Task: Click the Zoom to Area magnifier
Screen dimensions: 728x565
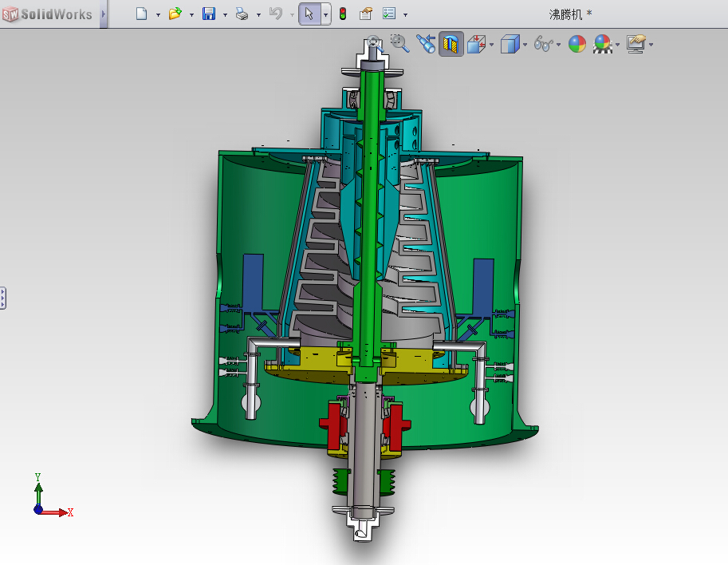Action: coord(399,44)
